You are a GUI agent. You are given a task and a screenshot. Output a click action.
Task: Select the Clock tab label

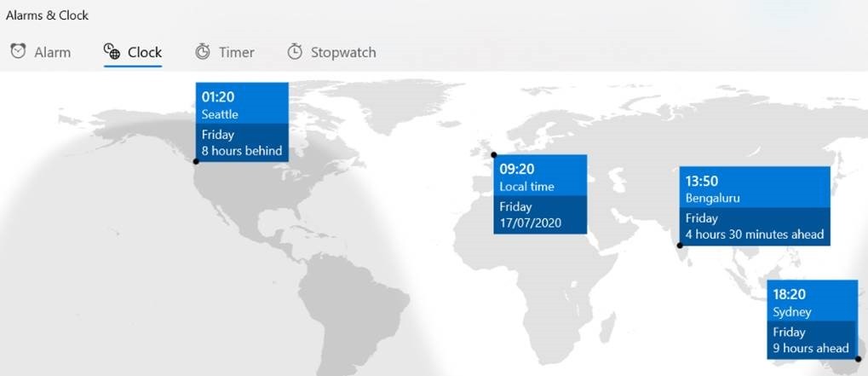144,52
